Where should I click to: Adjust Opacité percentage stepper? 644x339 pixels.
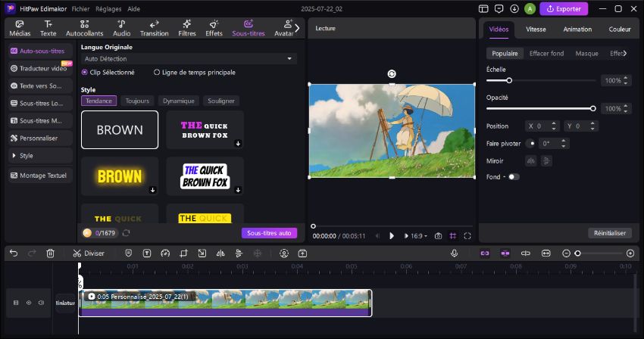[626, 109]
